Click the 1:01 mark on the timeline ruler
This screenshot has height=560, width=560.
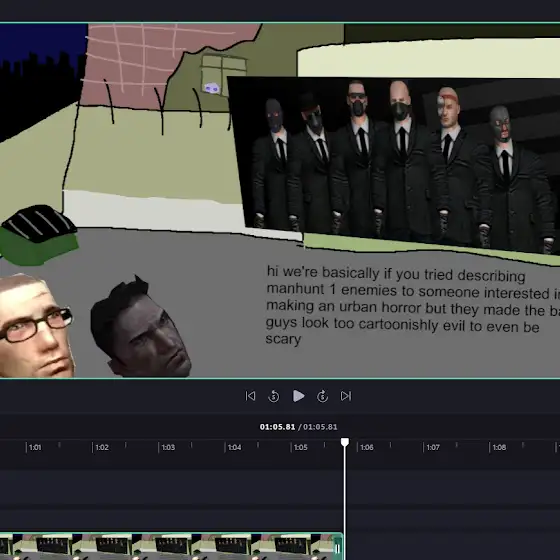click(35, 447)
